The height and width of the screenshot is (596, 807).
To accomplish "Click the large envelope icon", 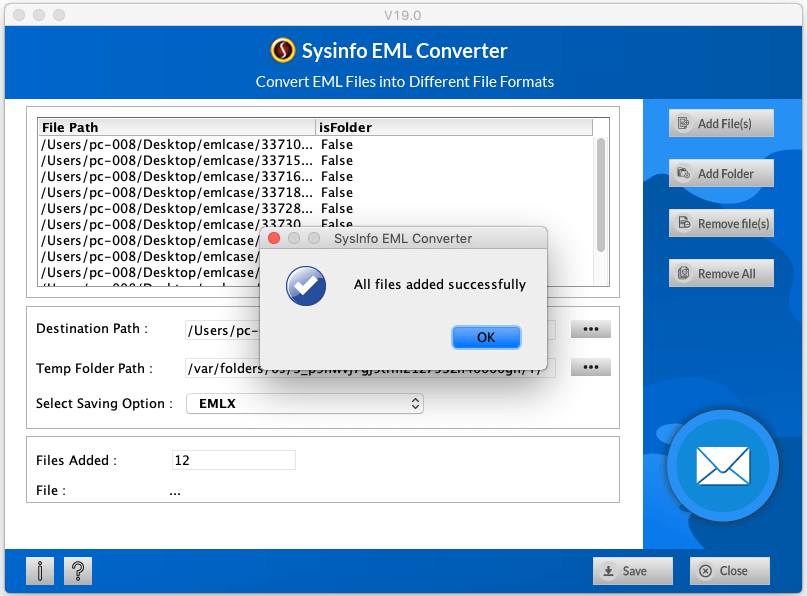I will click(723, 466).
